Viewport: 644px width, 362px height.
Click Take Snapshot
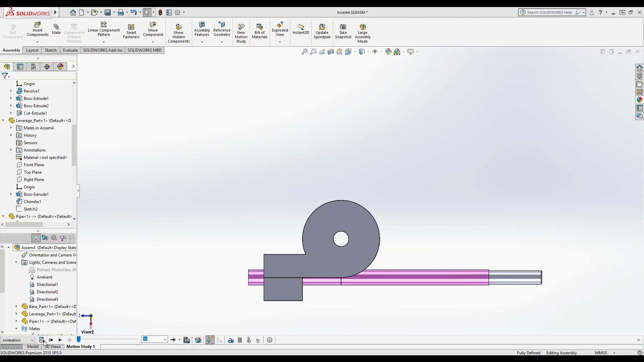coord(343,30)
